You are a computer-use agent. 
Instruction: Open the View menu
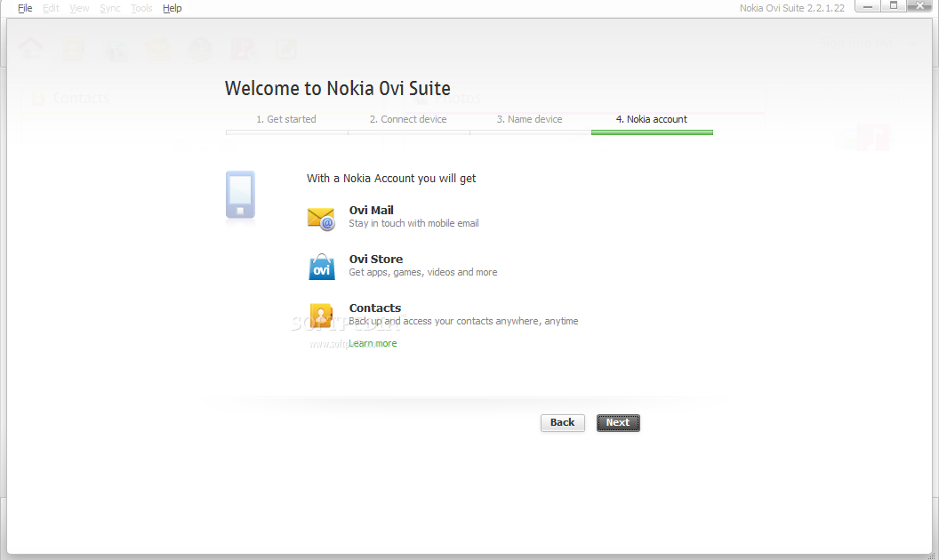click(79, 8)
